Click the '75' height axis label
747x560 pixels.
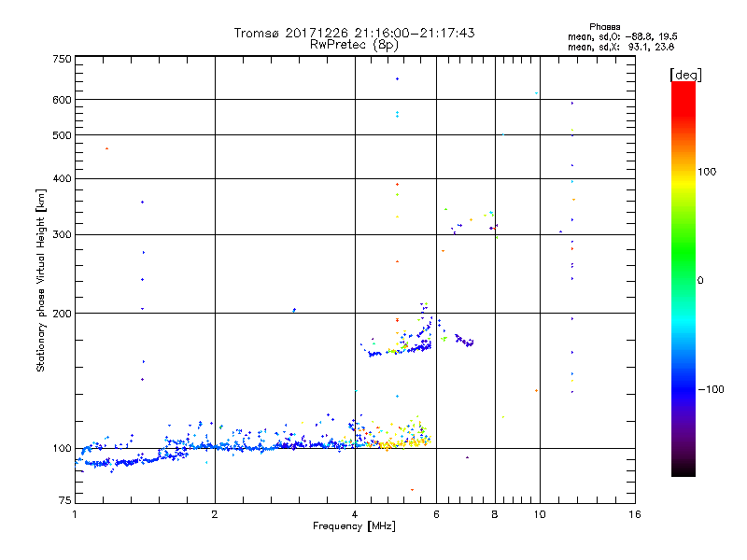coord(65,500)
